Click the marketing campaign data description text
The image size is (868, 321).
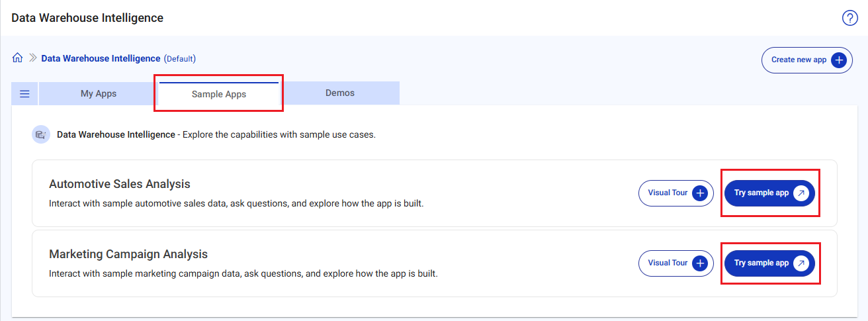(x=243, y=273)
